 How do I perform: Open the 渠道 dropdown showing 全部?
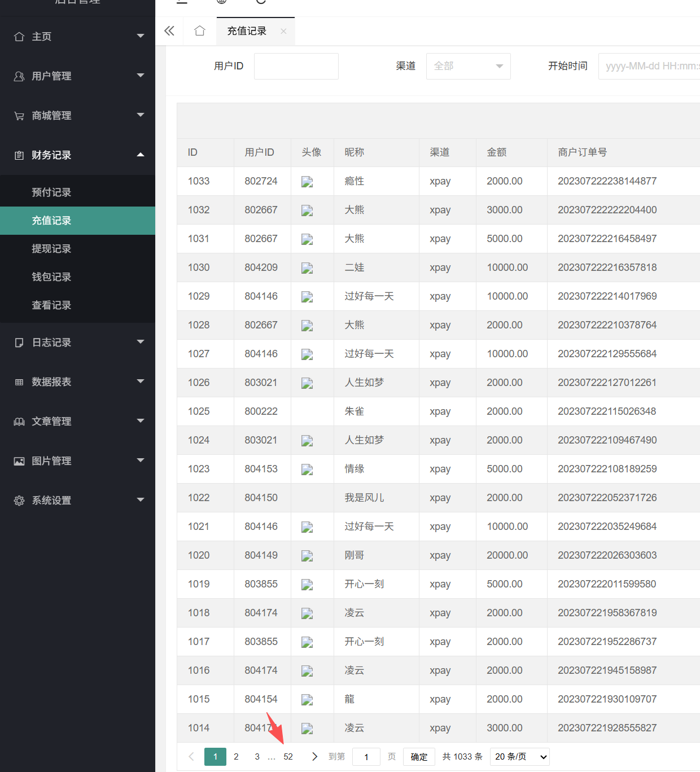[x=469, y=66]
